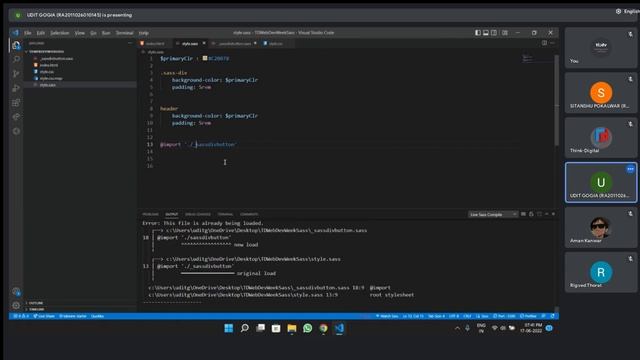Click the Live Share status bar button
The width and height of the screenshot is (640, 360).
click(x=44, y=316)
